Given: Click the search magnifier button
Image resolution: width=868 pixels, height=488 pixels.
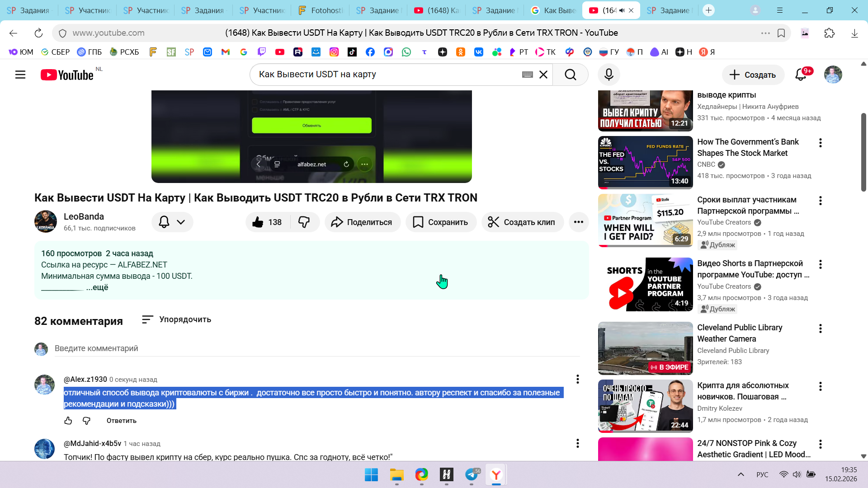Looking at the screenshot, I should pos(571,75).
